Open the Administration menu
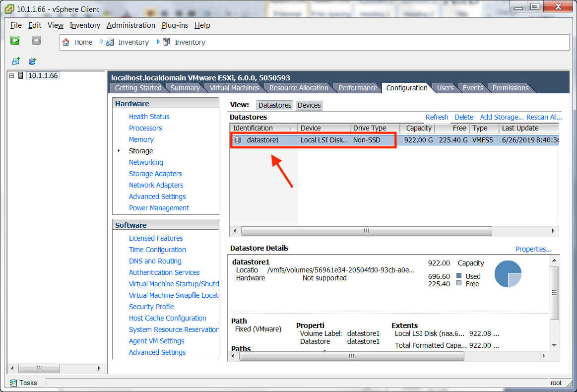This screenshot has height=392, width=577. click(131, 25)
